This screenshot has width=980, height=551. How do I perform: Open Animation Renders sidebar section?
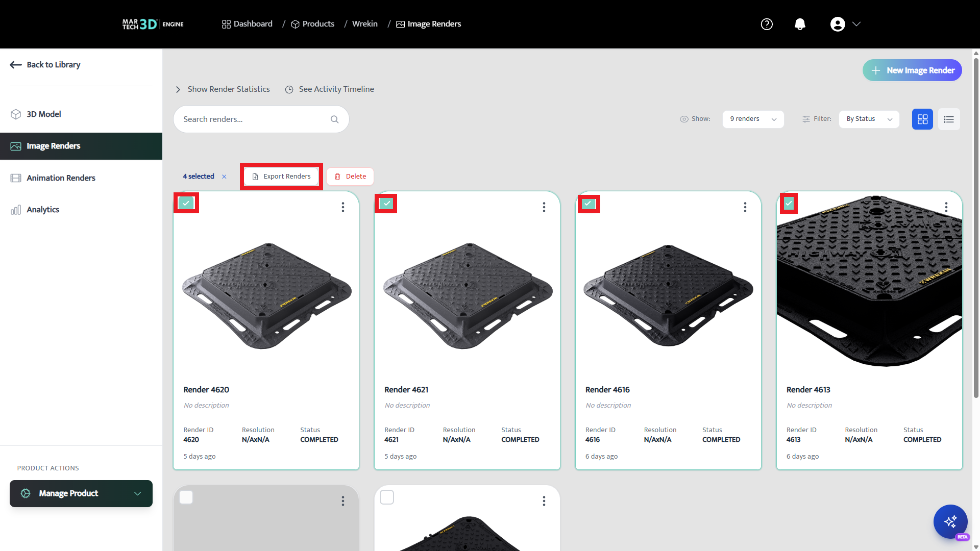(81, 178)
